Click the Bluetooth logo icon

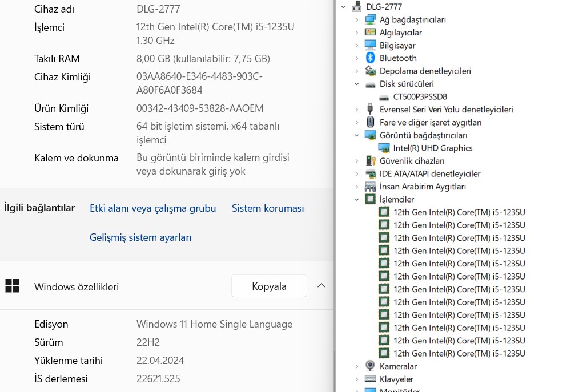(x=371, y=58)
